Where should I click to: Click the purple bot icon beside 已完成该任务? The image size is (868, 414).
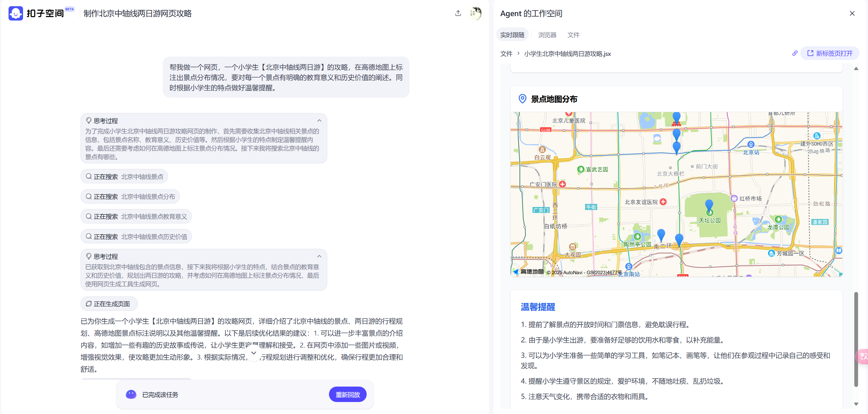coord(131,394)
